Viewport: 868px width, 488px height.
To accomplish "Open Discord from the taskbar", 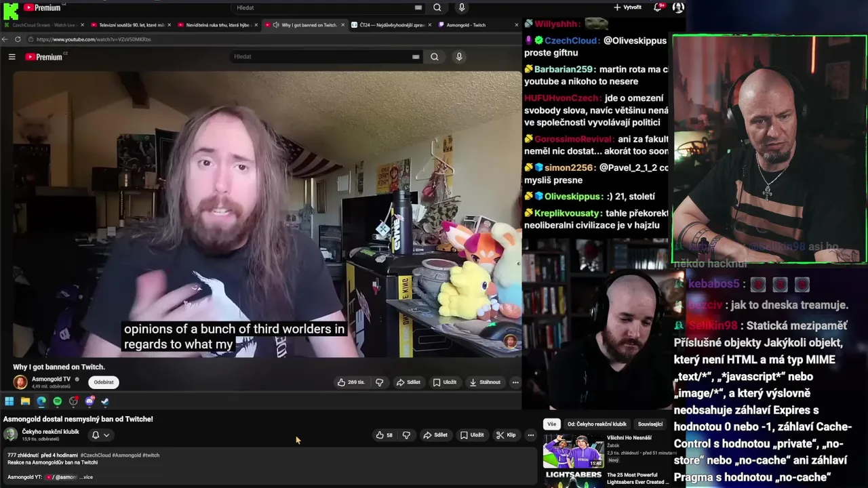I will coord(90,401).
